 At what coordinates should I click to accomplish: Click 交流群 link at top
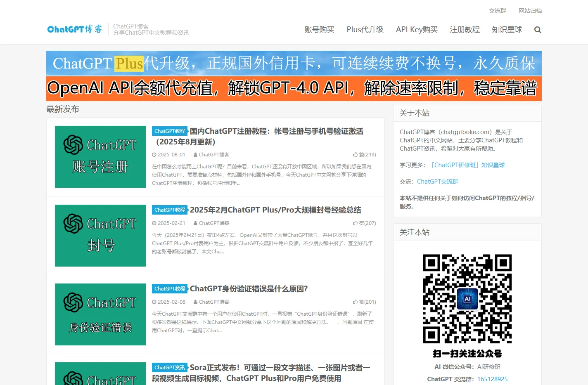coord(497,11)
